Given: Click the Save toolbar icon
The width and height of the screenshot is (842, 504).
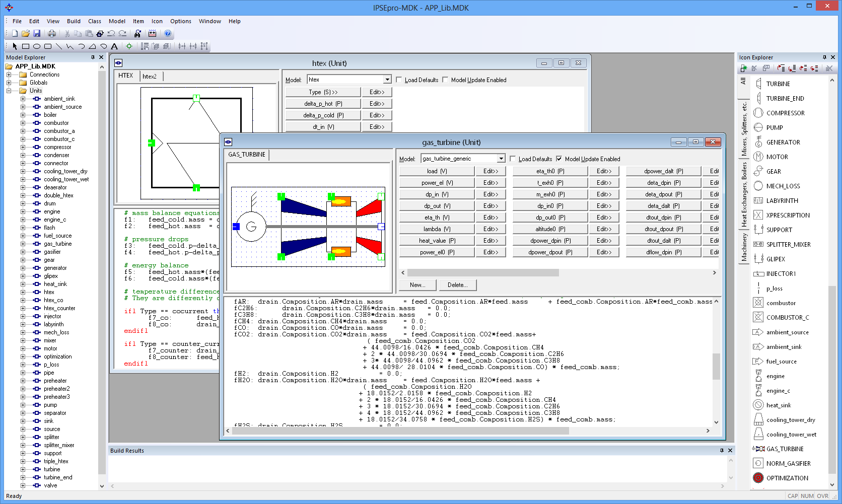Looking at the screenshot, I should tap(37, 34).
